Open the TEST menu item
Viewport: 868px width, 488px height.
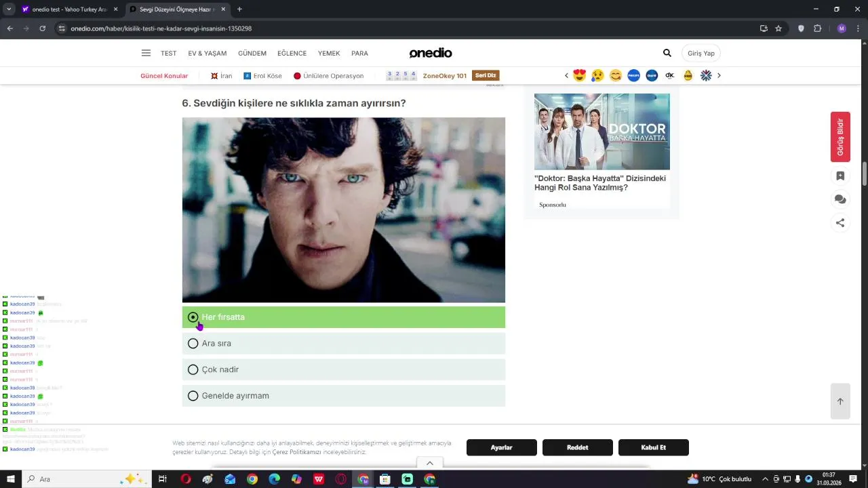(168, 53)
